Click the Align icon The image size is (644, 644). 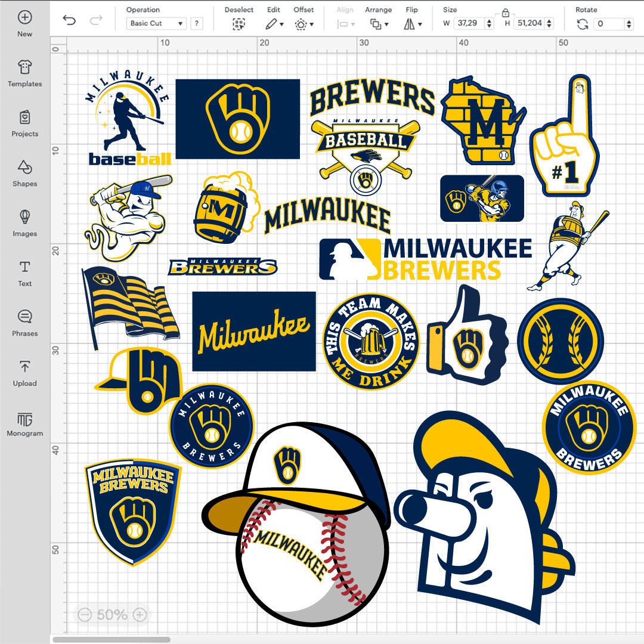pos(342,24)
